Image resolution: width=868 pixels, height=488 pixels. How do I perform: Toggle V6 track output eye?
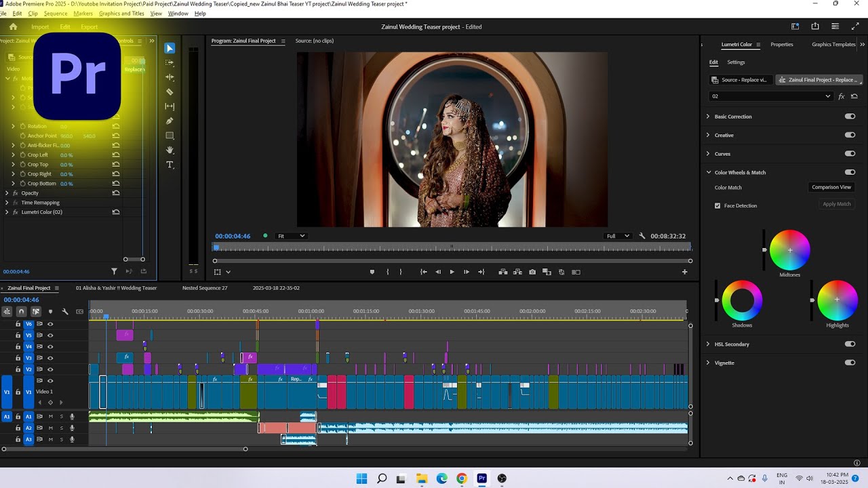click(50, 324)
